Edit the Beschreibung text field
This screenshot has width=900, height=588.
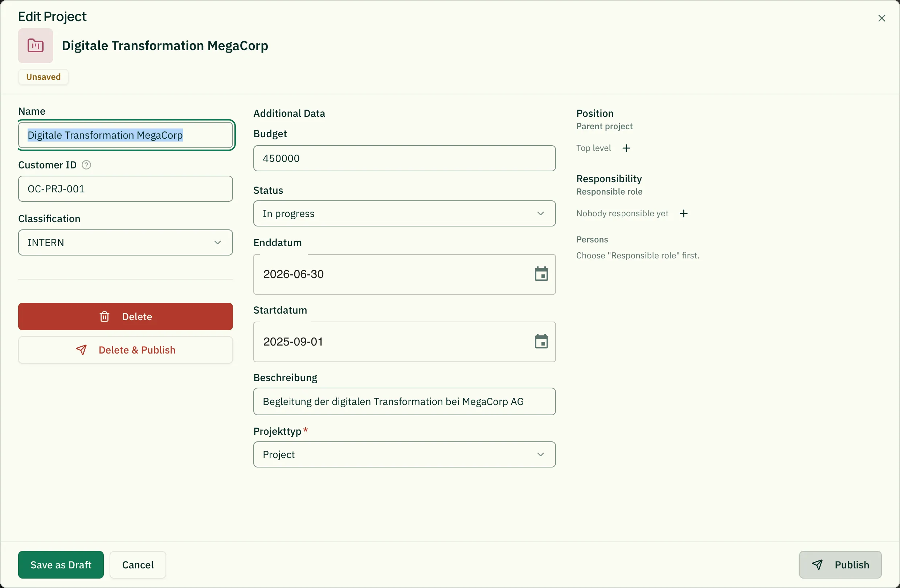(x=404, y=401)
